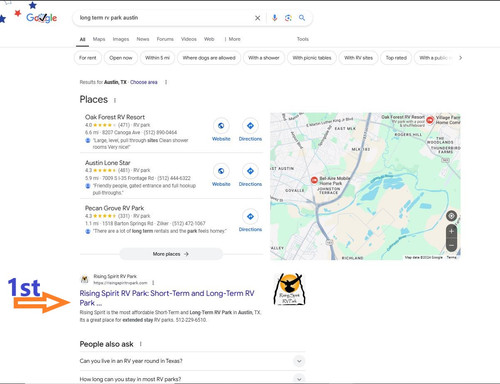Select the All results tab
This screenshot has width=500, height=384.
[x=82, y=39]
